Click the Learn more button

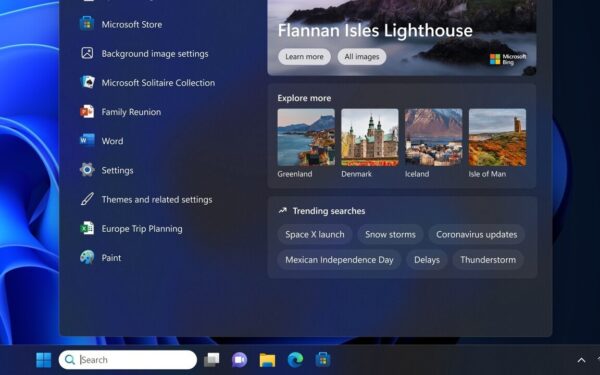click(x=304, y=57)
